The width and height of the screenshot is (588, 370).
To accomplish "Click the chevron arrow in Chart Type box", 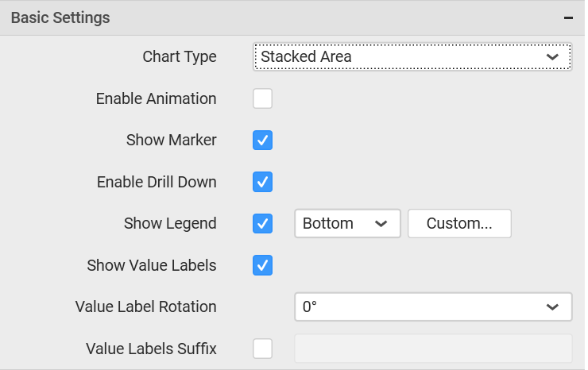I will 552,57.
